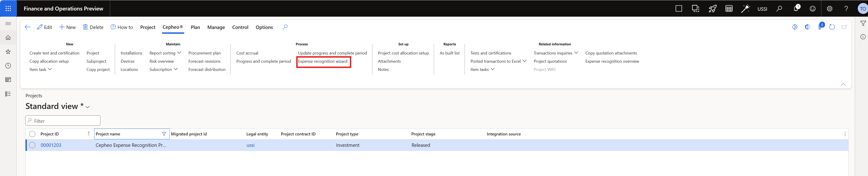This screenshot has height=176, width=868.
Task: Click the ussi legal entity link
Action: pyautogui.click(x=250, y=145)
